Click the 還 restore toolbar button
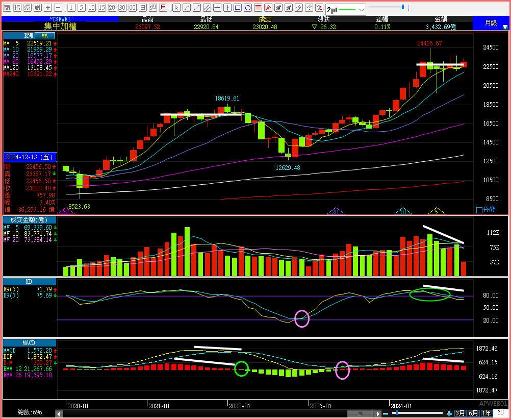This screenshot has width=511, height=420. pos(28,8)
